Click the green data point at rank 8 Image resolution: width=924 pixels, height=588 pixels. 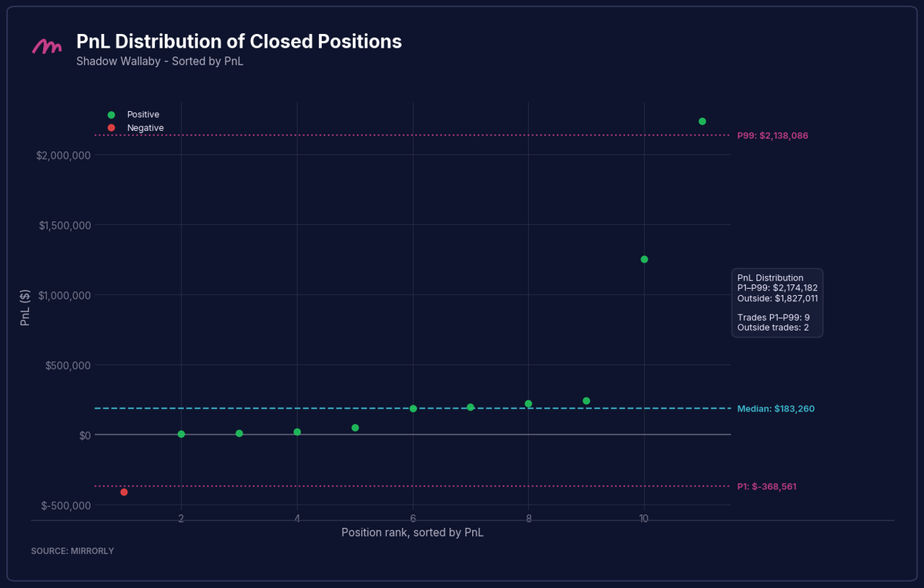[x=528, y=404]
